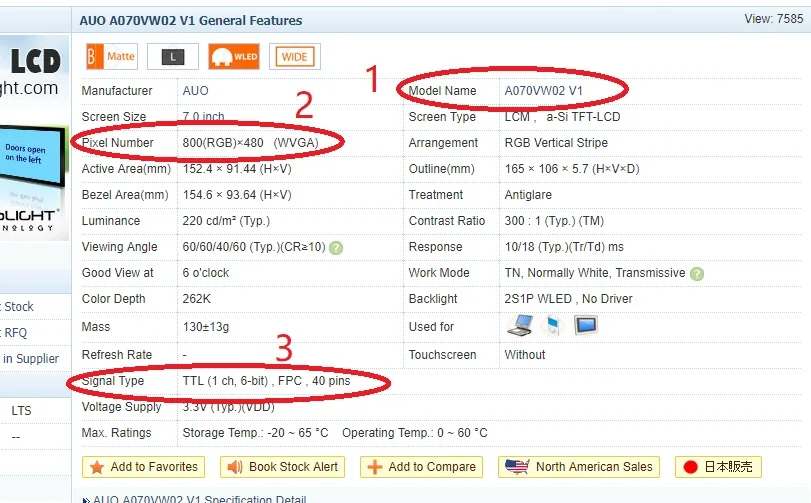Click the star icon on Add to Favorites
The width and height of the screenshot is (811, 503).
pyautogui.click(x=97, y=467)
